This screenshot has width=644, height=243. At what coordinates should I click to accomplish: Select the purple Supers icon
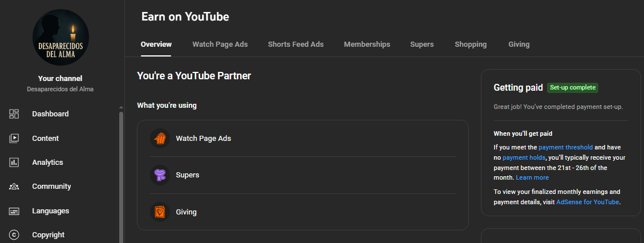coord(160,175)
